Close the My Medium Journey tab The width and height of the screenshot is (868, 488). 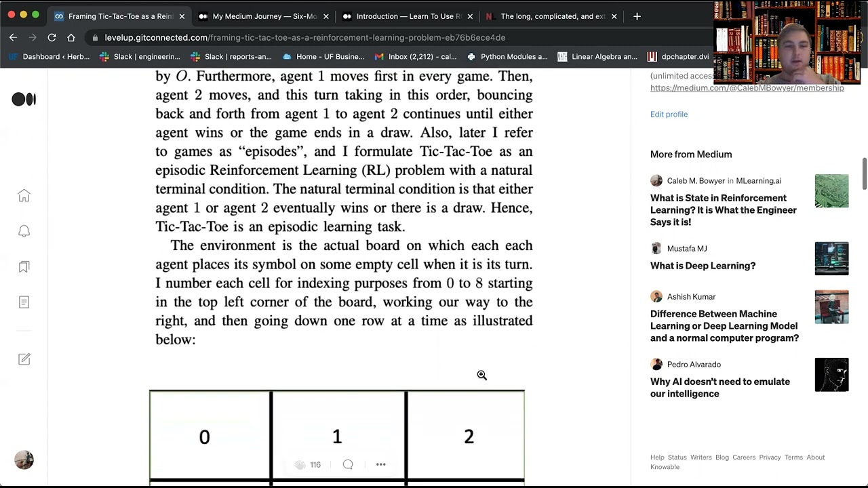pyautogui.click(x=326, y=16)
